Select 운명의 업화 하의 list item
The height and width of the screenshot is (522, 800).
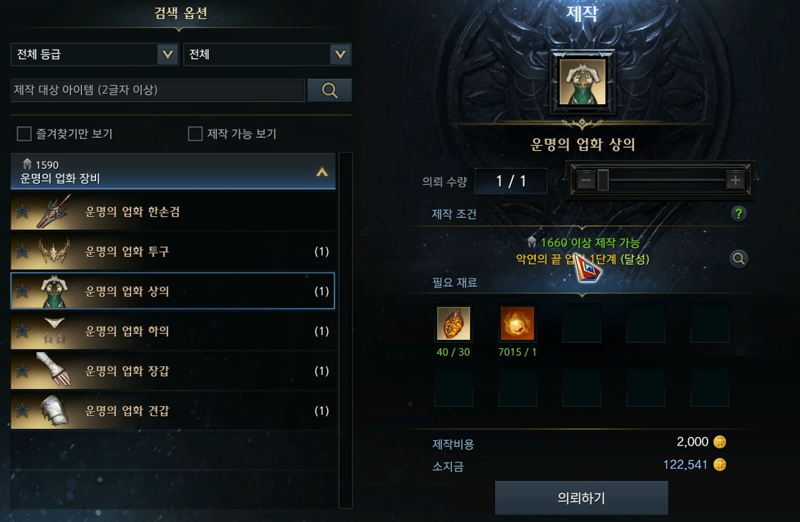click(x=173, y=331)
